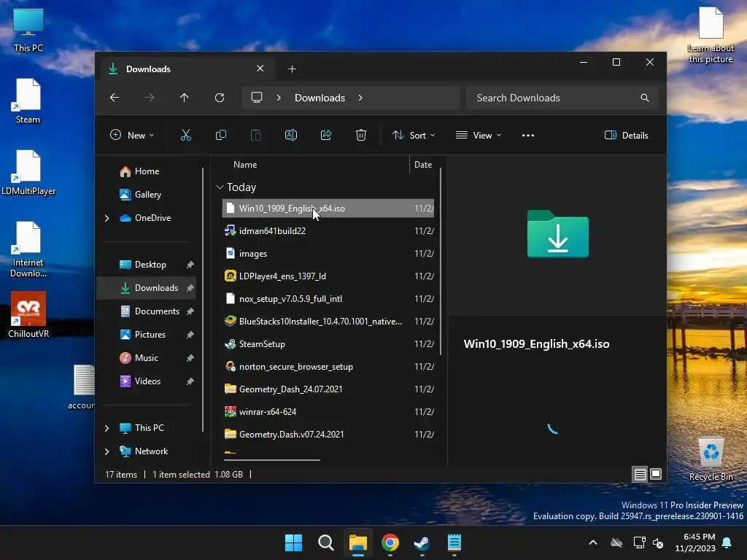Click the Cut scissors icon

[186, 135]
